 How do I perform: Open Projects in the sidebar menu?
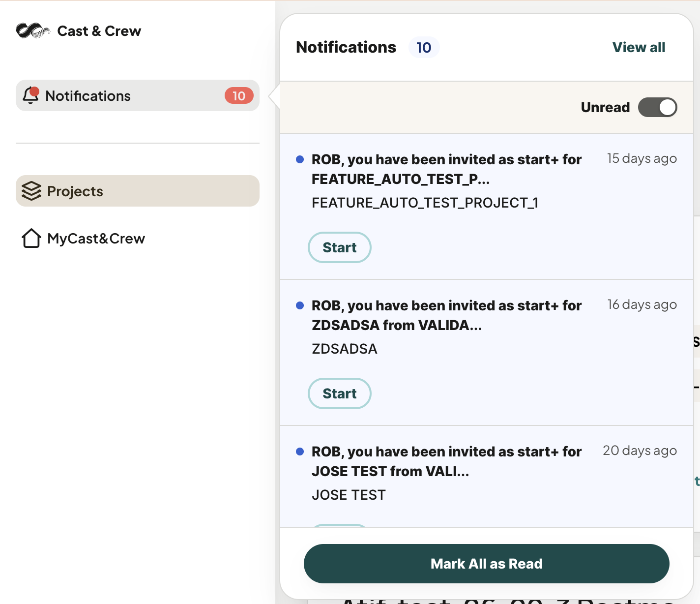click(138, 191)
